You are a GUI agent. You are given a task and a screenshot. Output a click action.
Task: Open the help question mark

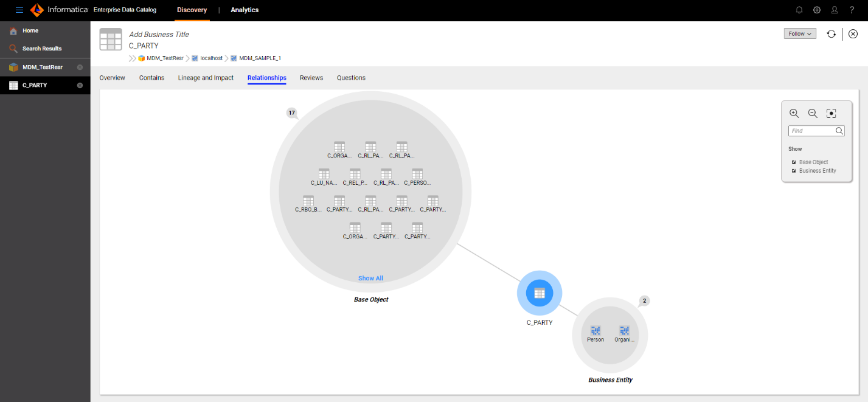click(852, 10)
